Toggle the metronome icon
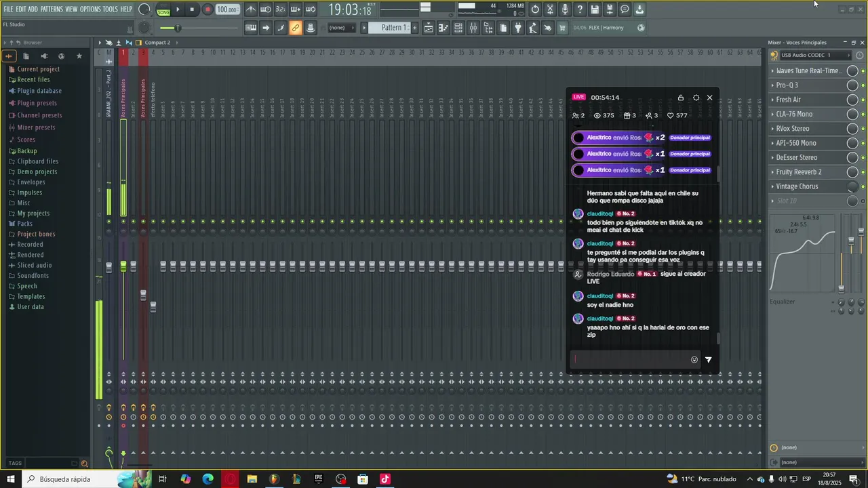The image size is (868, 488). click(251, 9)
